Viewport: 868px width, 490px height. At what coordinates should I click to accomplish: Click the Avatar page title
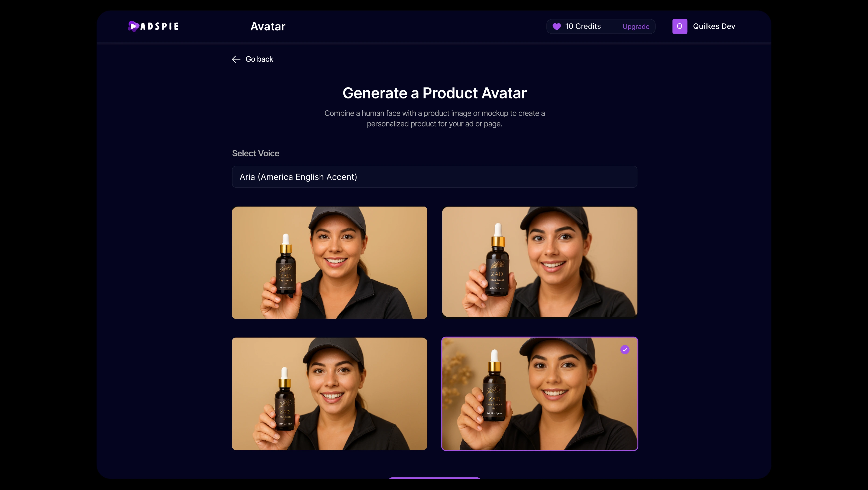[x=268, y=26]
